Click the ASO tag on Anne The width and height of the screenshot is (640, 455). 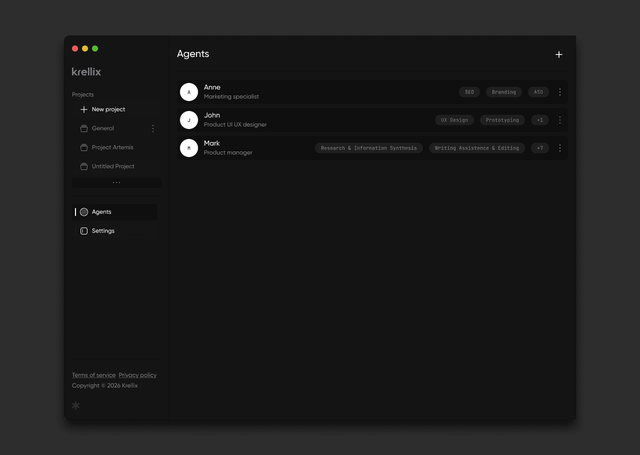pos(538,92)
